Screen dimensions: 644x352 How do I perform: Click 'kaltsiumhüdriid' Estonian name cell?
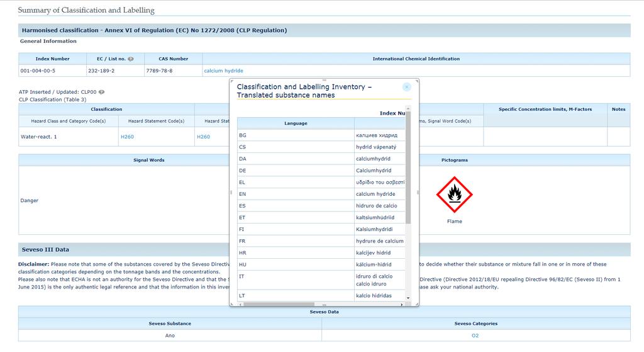(379, 217)
